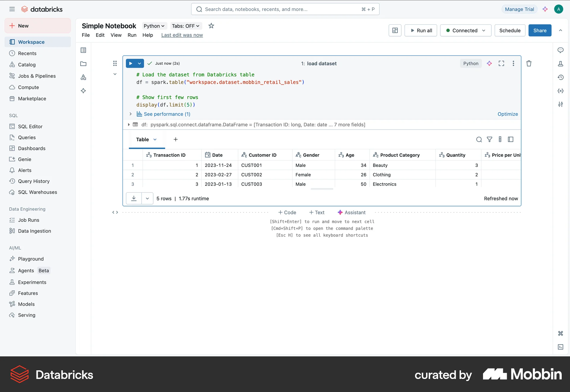
Task: Open the Databricks Assistant sparkle icon near Python label
Action: click(489, 63)
